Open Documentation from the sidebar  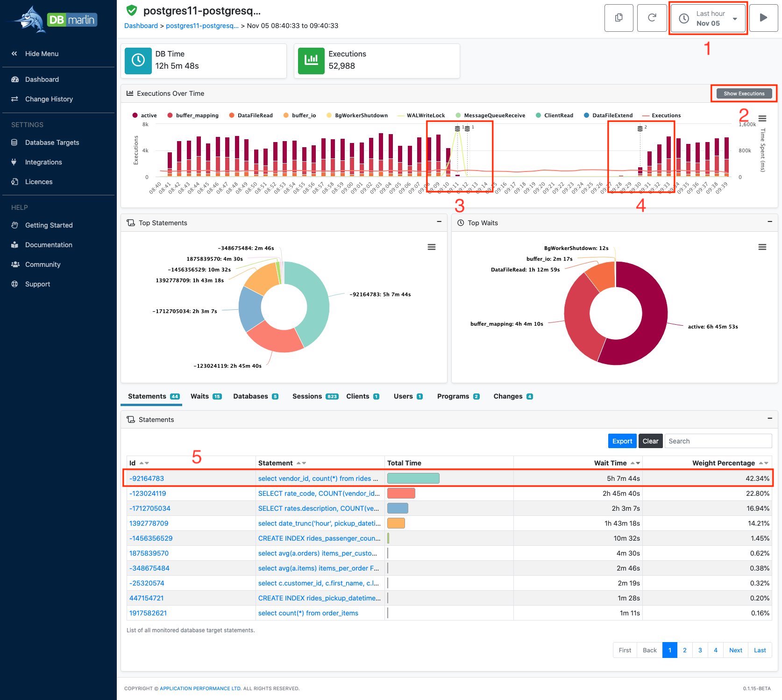(42, 245)
